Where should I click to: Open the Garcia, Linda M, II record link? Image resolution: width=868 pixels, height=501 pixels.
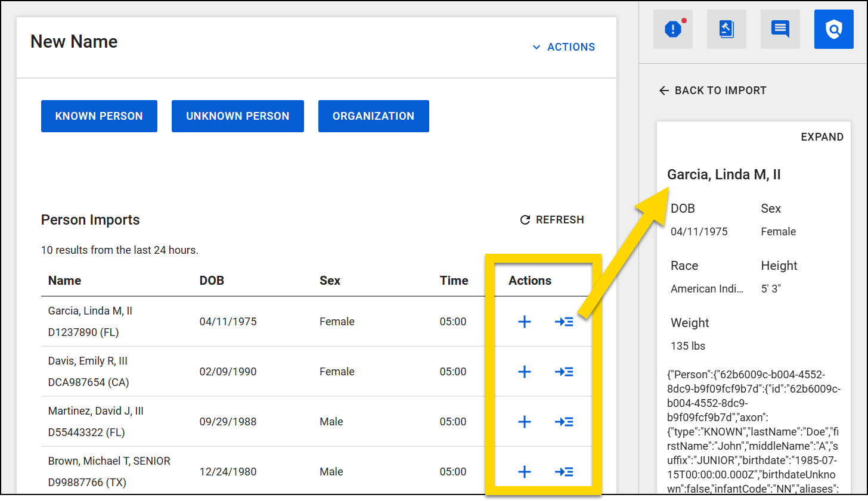click(x=90, y=310)
